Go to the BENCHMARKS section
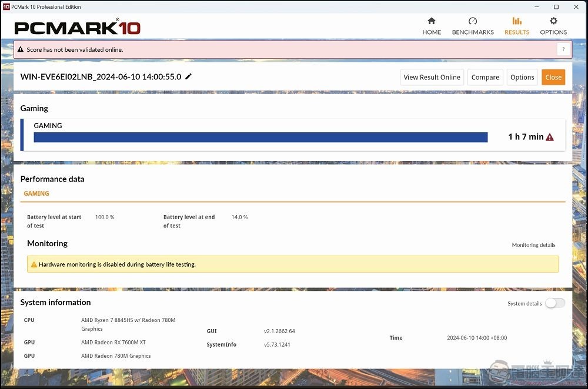The image size is (588, 389). pyautogui.click(x=473, y=26)
